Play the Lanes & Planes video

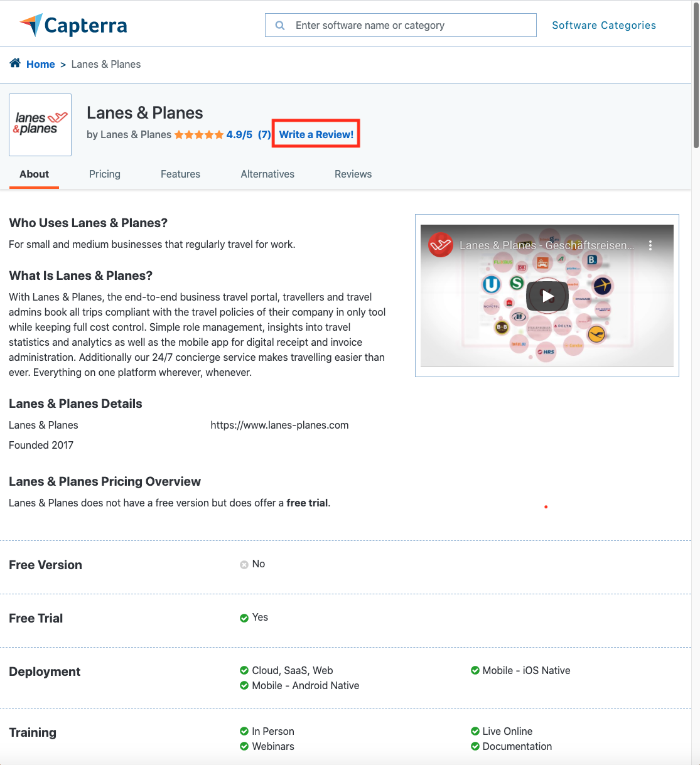547,296
